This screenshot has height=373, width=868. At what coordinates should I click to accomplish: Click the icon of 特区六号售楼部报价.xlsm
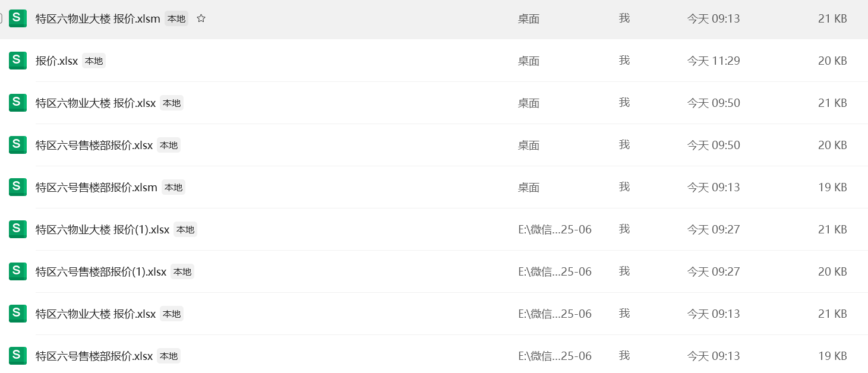[17, 187]
